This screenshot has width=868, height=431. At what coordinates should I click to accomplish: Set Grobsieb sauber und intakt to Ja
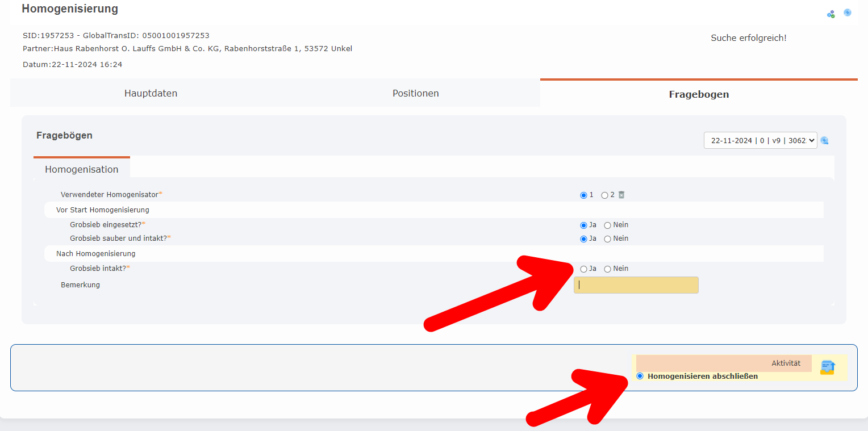(583, 239)
